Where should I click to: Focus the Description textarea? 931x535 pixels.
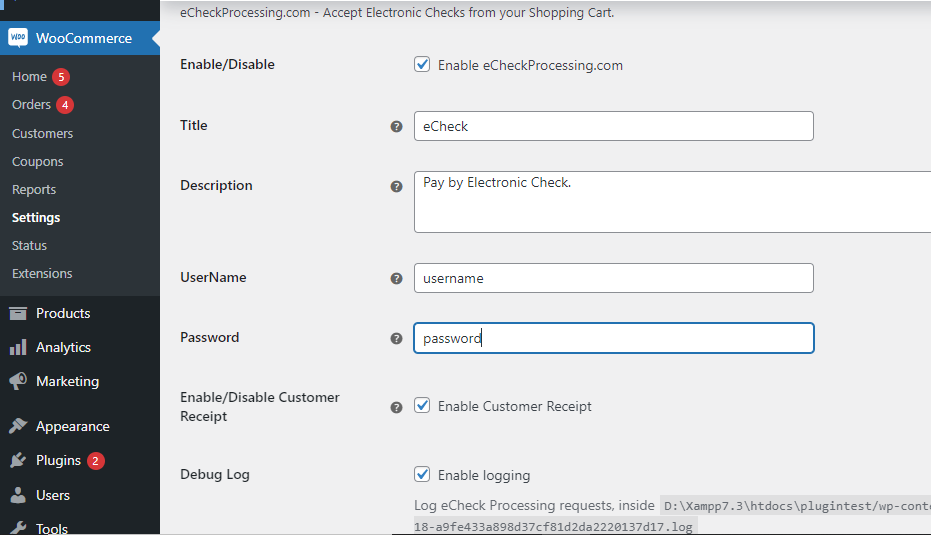[672, 202]
